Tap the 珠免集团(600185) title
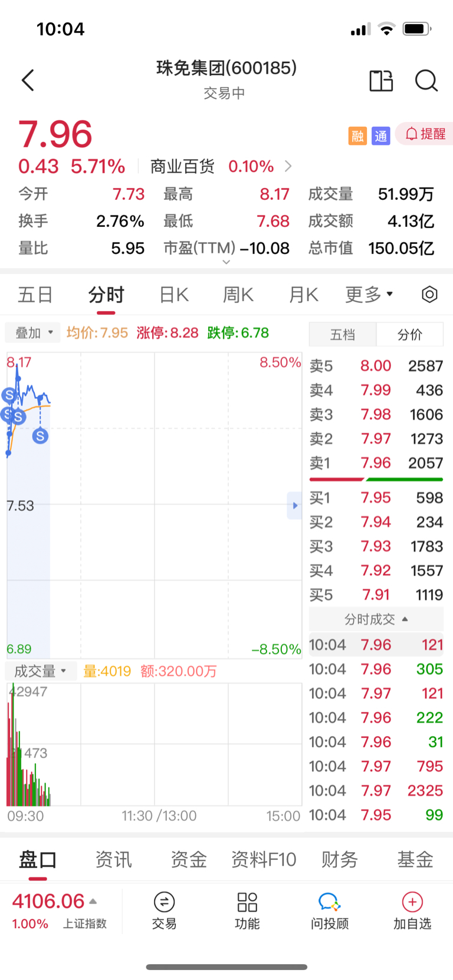This screenshot has width=453, height=980. [x=226, y=68]
